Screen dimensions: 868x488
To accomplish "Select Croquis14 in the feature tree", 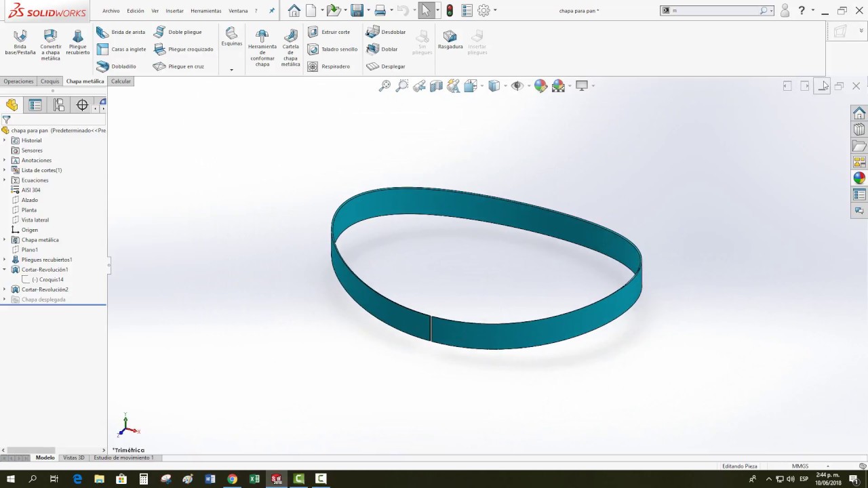I will 47,279.
